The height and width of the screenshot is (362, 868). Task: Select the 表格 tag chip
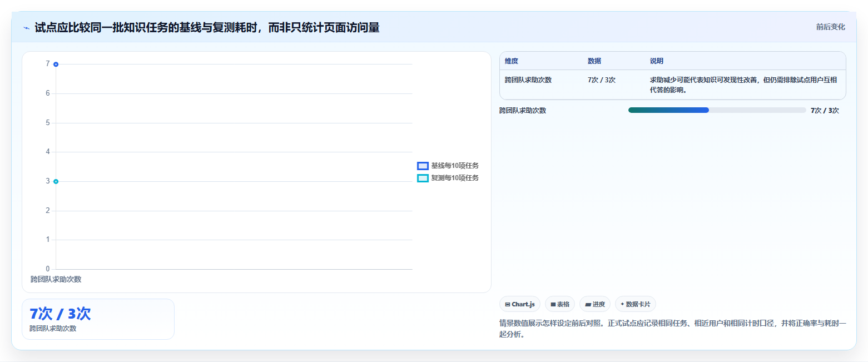(560, 304)
